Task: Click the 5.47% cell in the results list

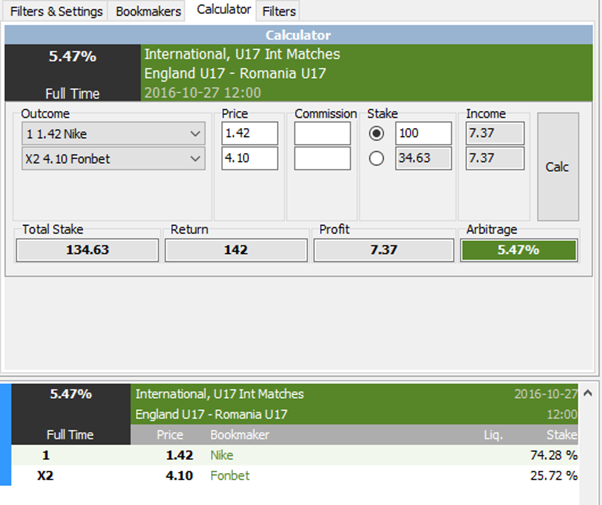Action: pos(71,394)
